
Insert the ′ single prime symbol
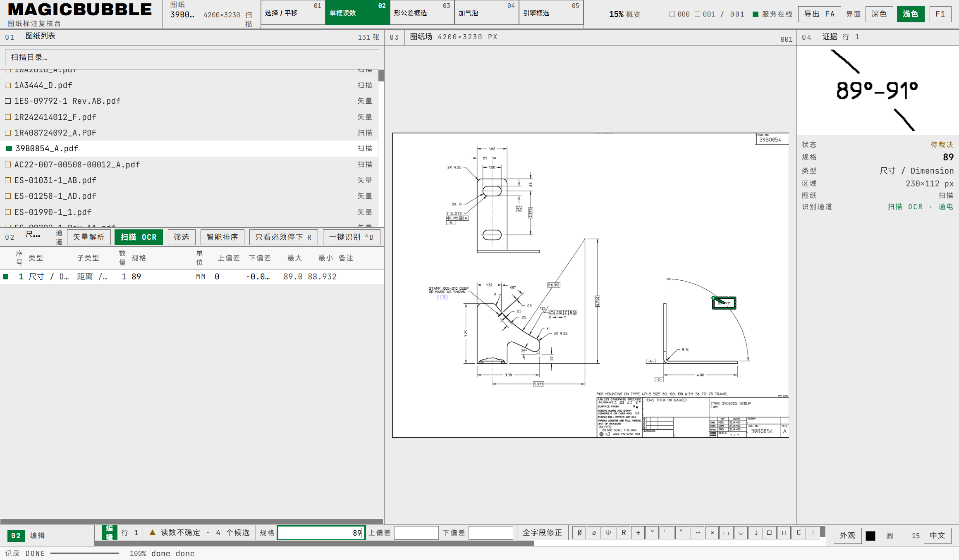pos(667,533)
